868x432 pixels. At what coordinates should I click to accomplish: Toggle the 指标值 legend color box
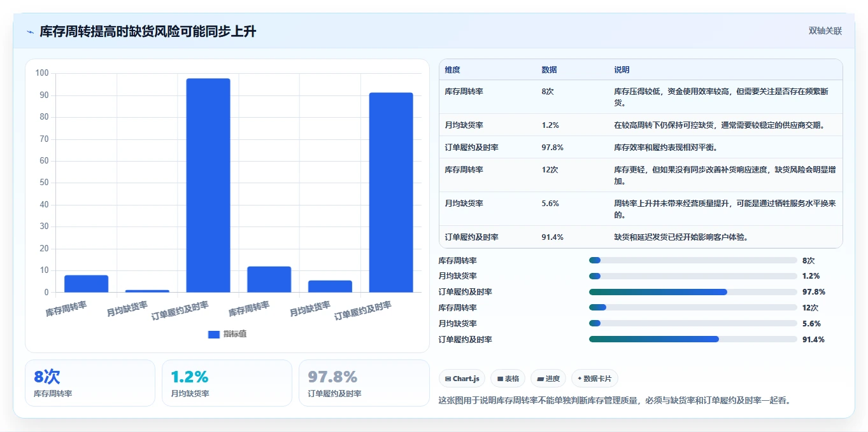(x=214, y=334)
